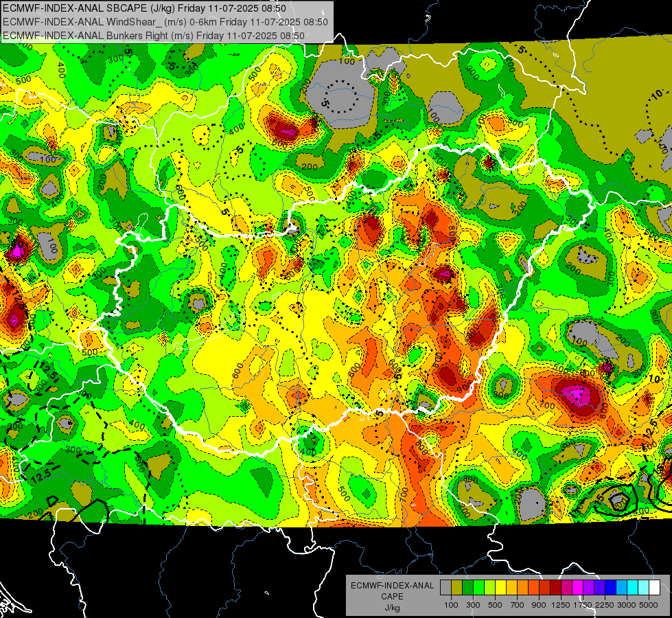Click the white swatch ending the legend

click(x=654, y=588)
